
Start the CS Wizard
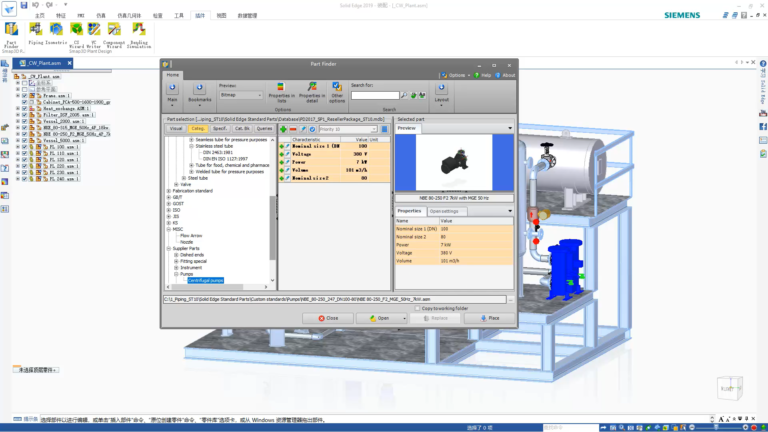point(76,34)
